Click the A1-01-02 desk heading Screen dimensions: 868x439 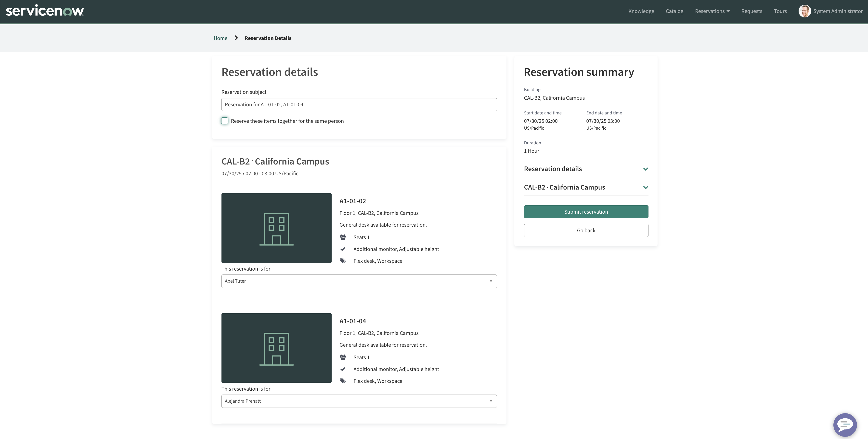click(x=352, y=201)
